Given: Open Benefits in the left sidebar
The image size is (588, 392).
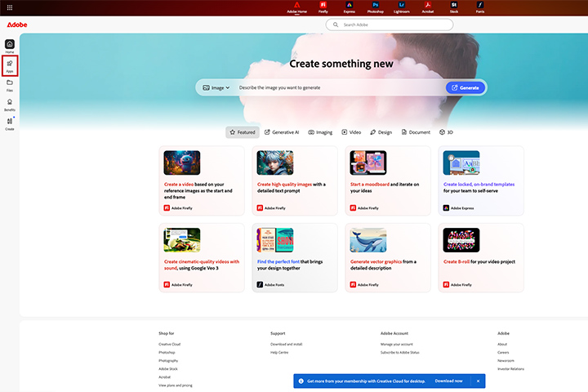Looking at the screenshot, I should coord(10,104).
